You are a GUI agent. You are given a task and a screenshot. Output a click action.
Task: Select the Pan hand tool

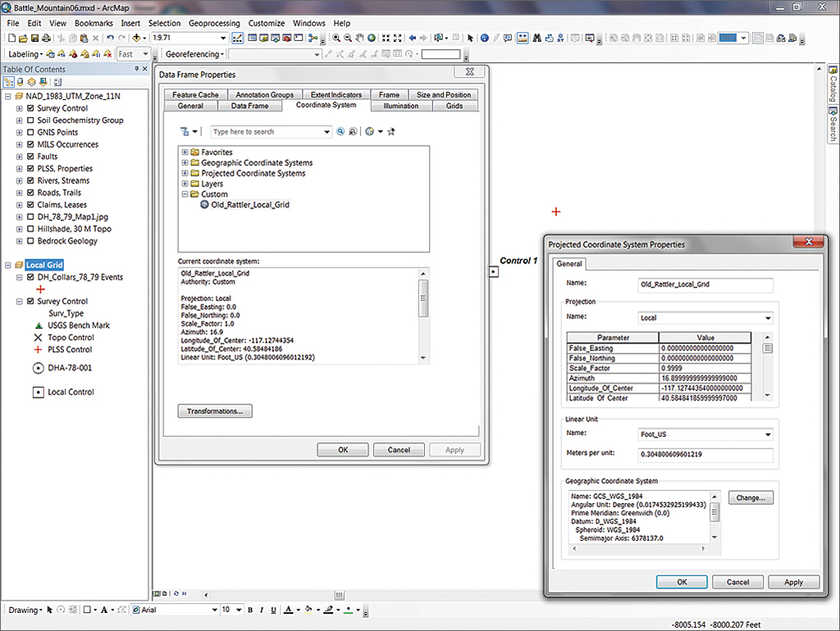tap(359, 39)
